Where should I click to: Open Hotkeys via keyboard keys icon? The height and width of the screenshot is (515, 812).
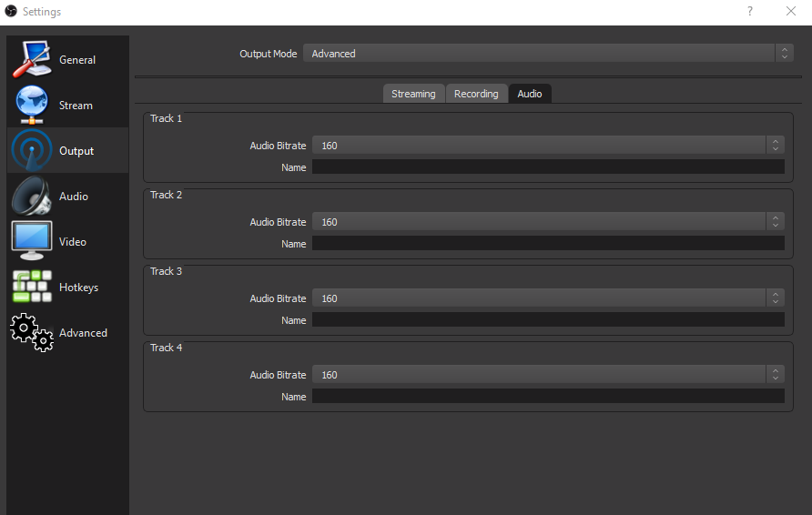[x=32, y=287]
